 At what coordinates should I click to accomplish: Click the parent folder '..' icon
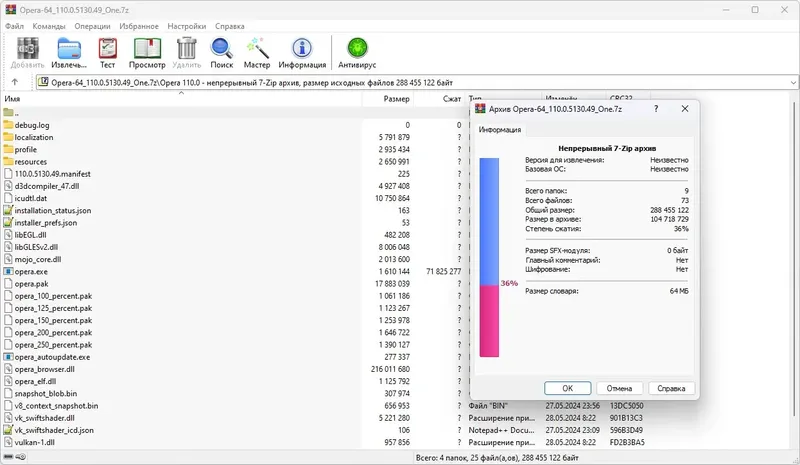[8, 112]
